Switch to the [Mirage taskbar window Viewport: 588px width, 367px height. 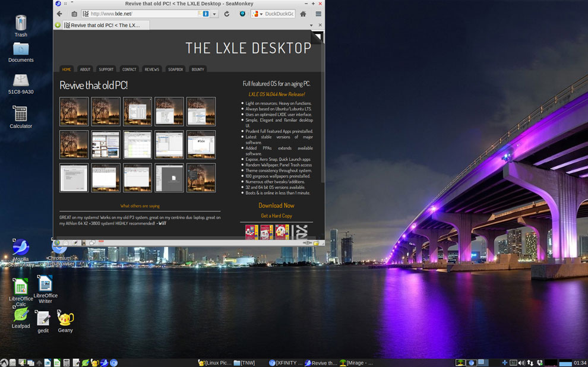[x=356, y=363]
